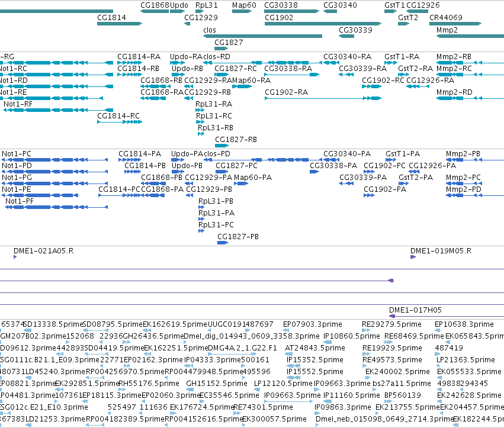Open the EK300057.5prime EST label

(274, 419)
